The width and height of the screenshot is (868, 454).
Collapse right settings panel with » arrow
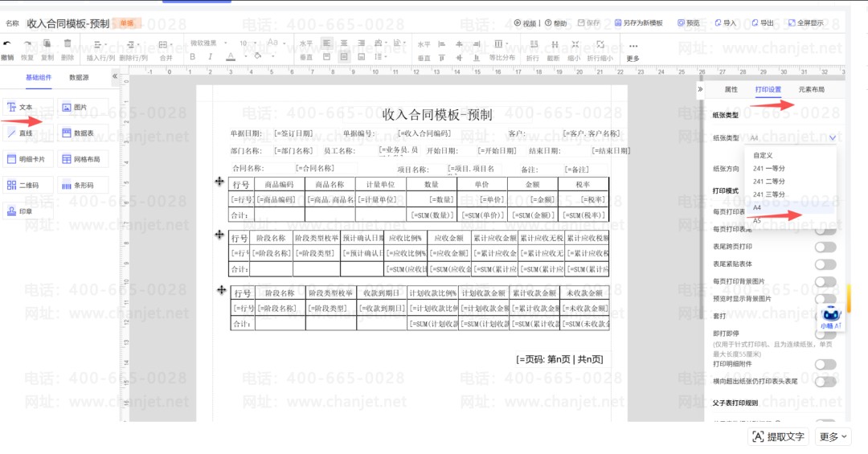click(700, 89)
